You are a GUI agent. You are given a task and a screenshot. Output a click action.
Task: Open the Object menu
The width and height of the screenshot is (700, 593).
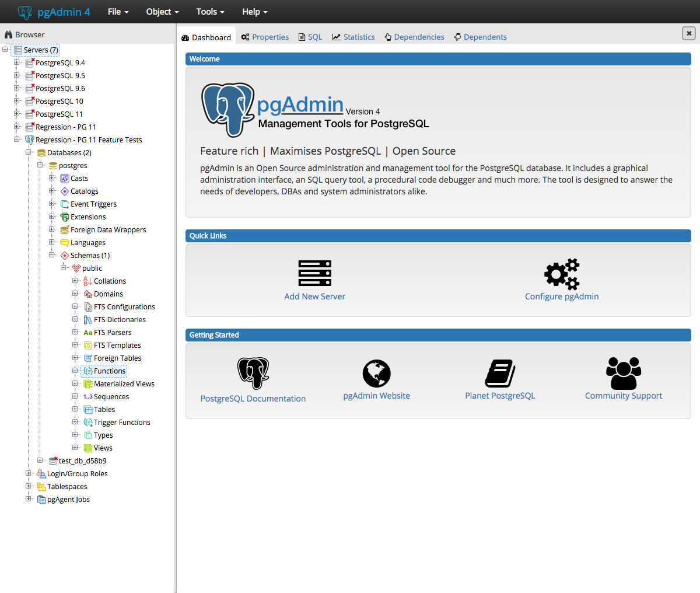coord(162,12)
